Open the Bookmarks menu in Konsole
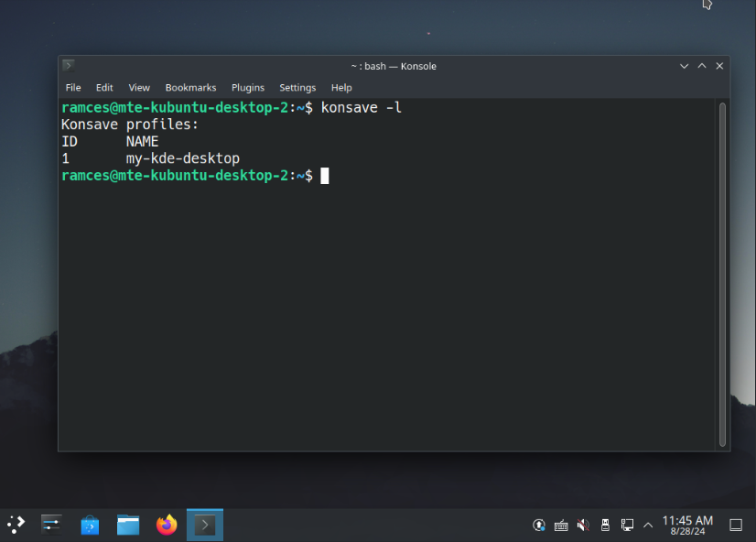This screenshot has height=542, width=756. pos(190,87)
